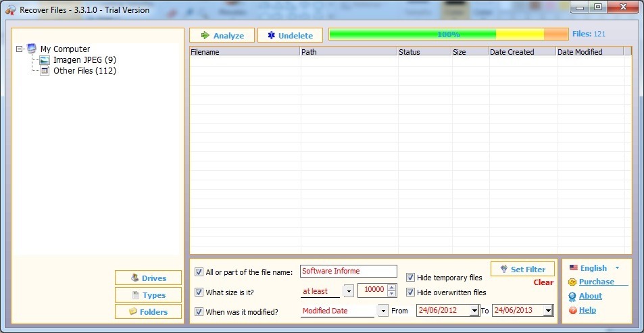Viewport: 644px width, 333px height.
Task: Click the blue star Undelete icon
Action: (x=271, y=35)
